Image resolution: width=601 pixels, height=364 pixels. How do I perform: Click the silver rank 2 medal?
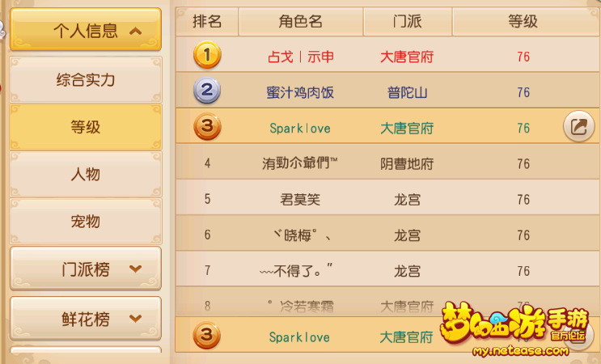[207, 91]
